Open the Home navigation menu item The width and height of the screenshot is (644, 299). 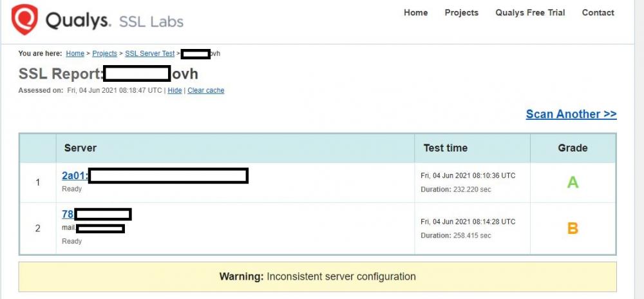(415, 13)
